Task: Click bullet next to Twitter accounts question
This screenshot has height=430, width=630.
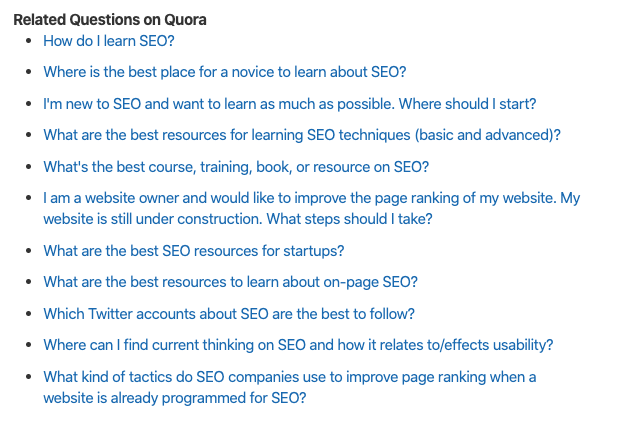Action: 29,313
